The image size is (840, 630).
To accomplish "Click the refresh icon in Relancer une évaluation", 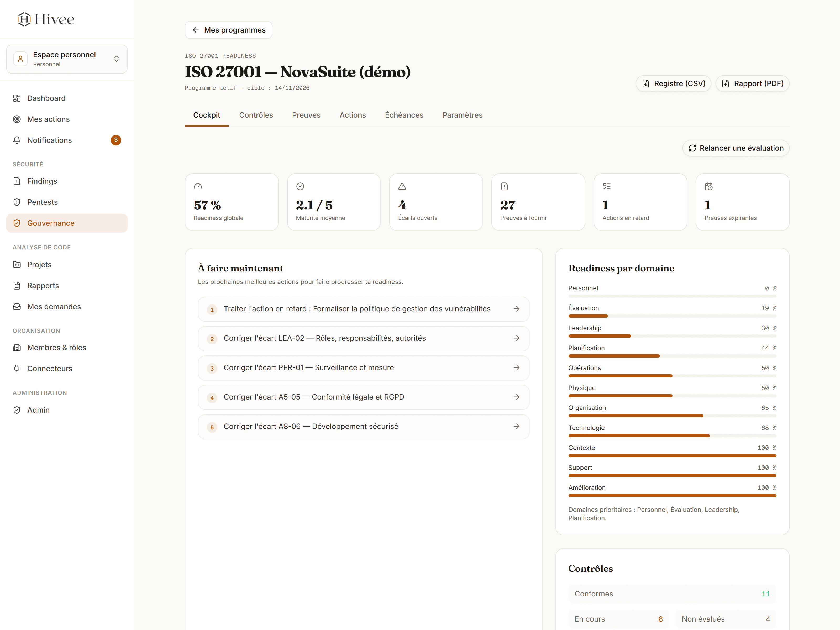I will (692, 148).
